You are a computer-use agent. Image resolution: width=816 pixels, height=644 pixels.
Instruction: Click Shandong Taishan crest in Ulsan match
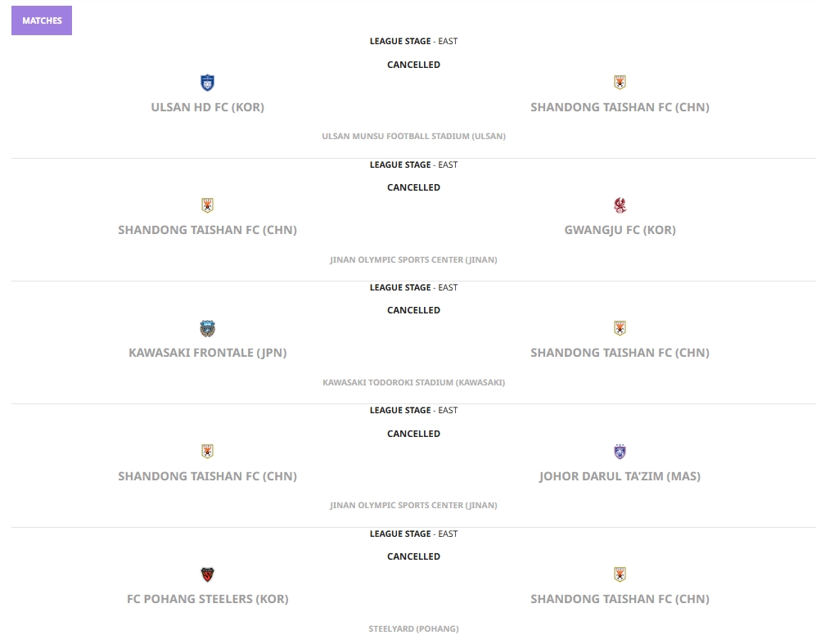pyautogui.click(x=620, y=83)
